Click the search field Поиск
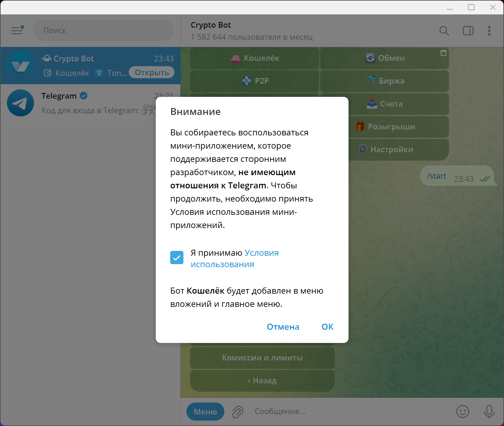The image size is (504, 426). point(103,30)
